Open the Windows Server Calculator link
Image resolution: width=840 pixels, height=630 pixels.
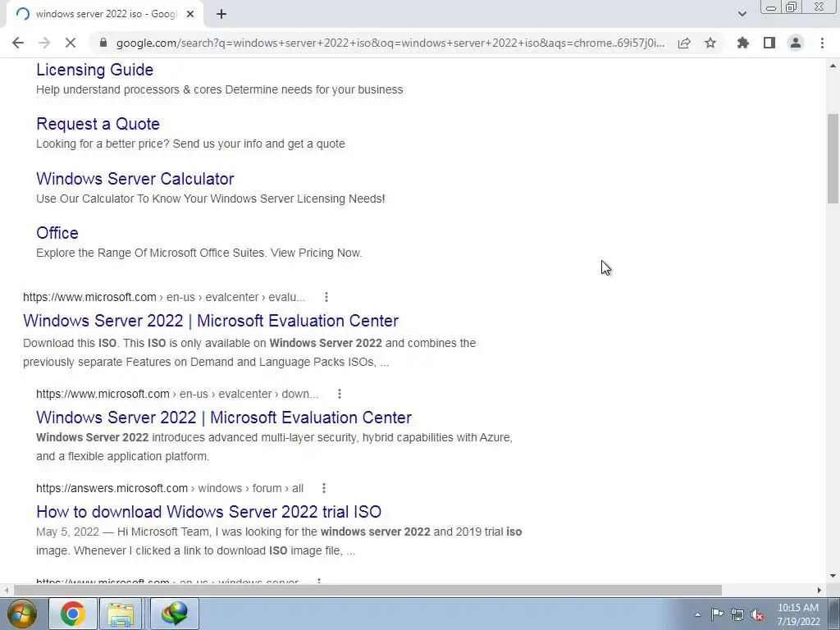[135, 178]
